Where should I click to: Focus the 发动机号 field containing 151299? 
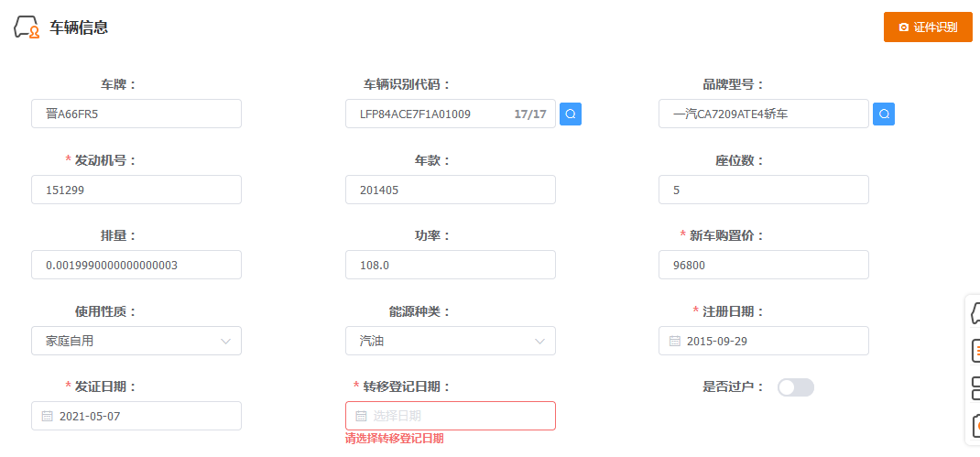point(136,190)
